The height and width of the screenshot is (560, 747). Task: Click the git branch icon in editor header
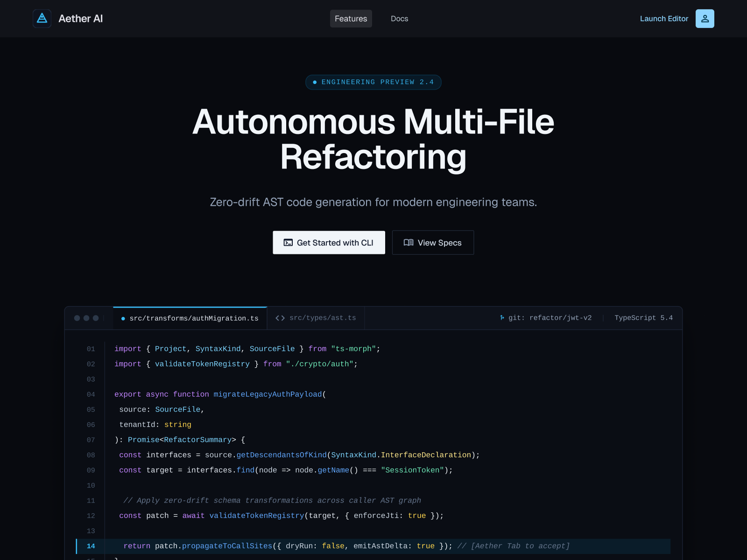pyautogui.click(x=502, y=318)
